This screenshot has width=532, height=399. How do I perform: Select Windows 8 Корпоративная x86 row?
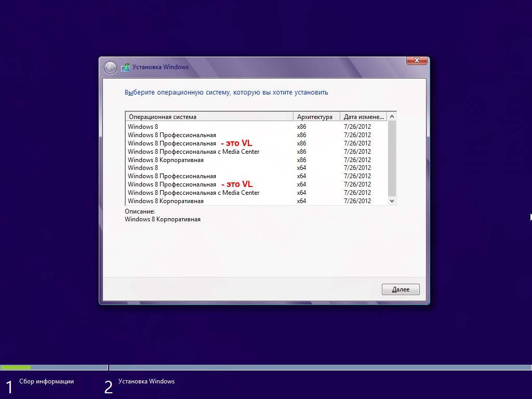257,160
